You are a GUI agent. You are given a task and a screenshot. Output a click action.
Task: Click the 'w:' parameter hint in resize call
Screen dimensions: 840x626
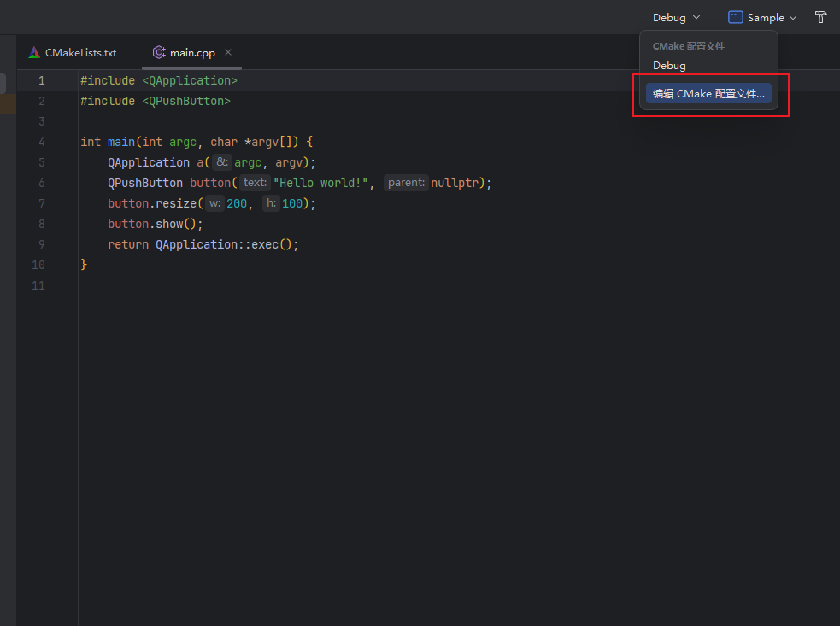pyautogui.click(x=214, y=203)
